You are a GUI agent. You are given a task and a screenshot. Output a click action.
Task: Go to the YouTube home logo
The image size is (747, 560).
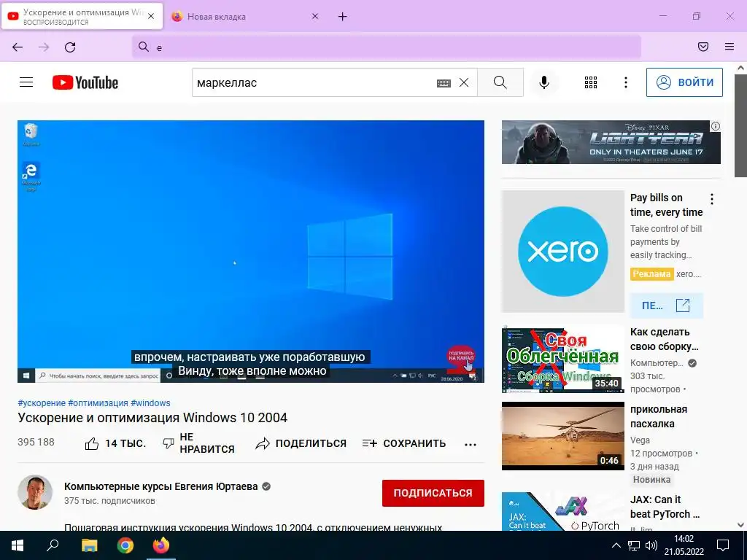(85, 82)
